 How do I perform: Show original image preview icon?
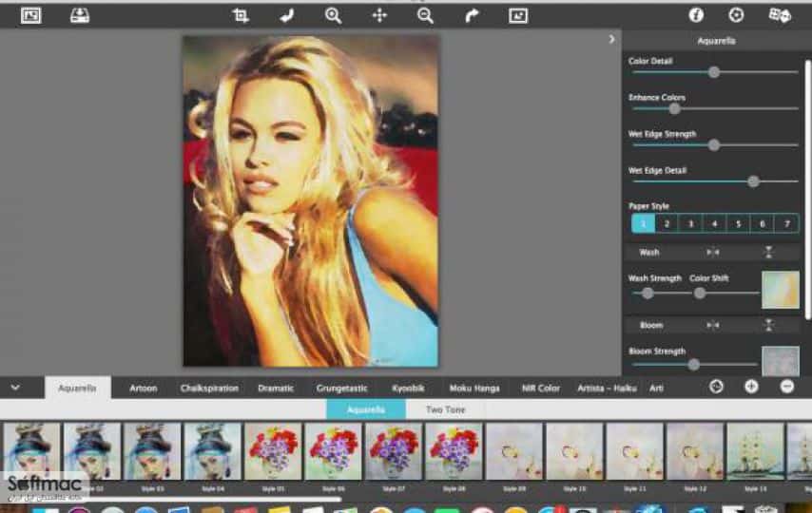518,15
